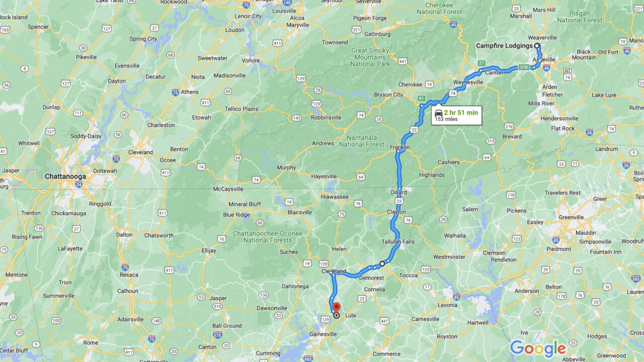The width and height of the screenshot is (644, 362).
Task: Click the Franklin town label on the route
Action: (400, 147)
